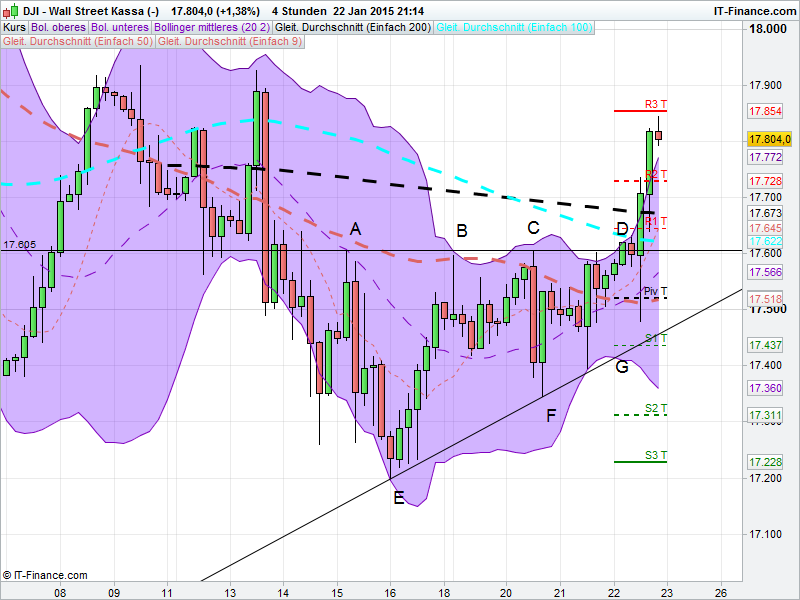Click the R1 T resistance label
Image resolution: width=800 pixels, height=600 pixels.
656,221
